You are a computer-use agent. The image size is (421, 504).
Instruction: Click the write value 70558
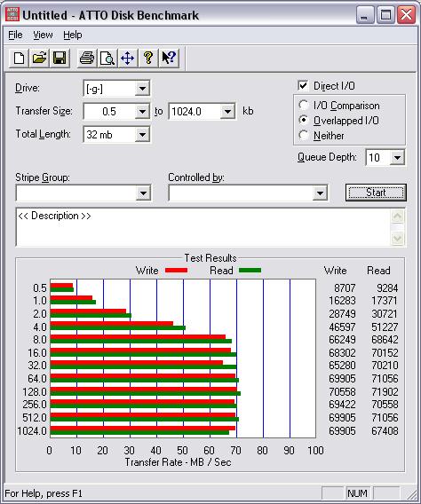pyautogui.click(x=342, y=392)
